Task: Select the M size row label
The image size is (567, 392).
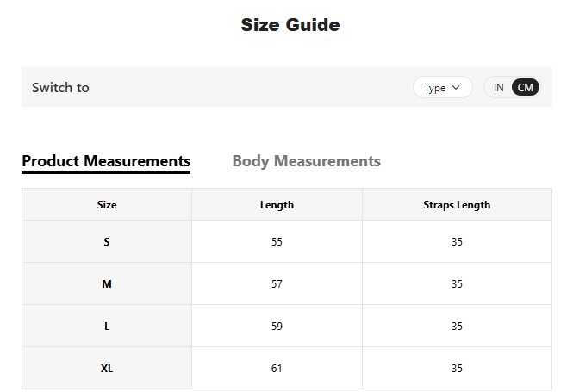Action: [x=107, y=283]
